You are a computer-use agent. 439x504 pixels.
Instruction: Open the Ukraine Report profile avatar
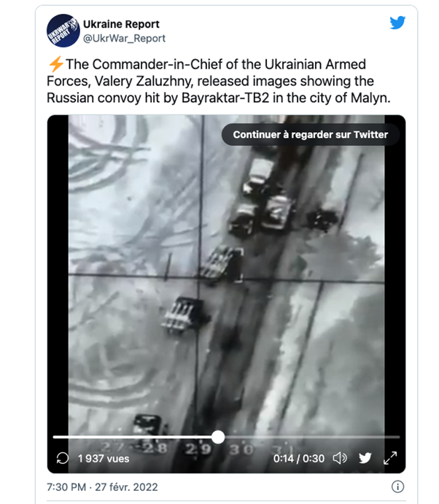[x=63, y=31]
